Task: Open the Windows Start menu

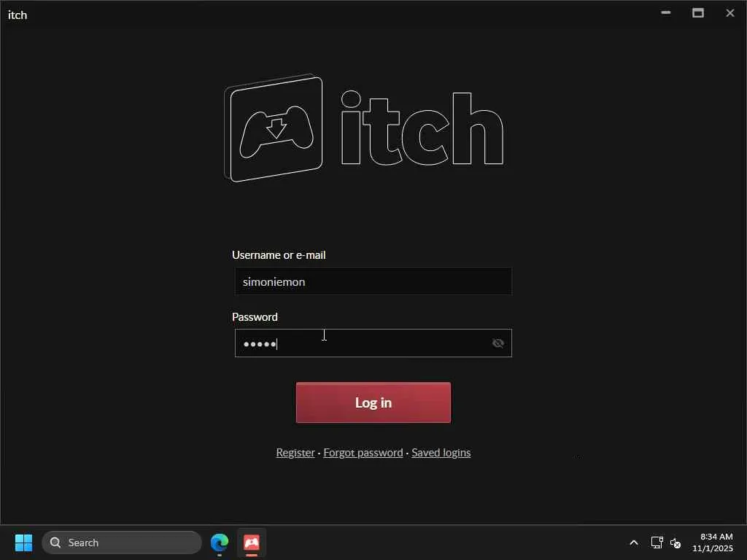Action: tap(23, 542)
